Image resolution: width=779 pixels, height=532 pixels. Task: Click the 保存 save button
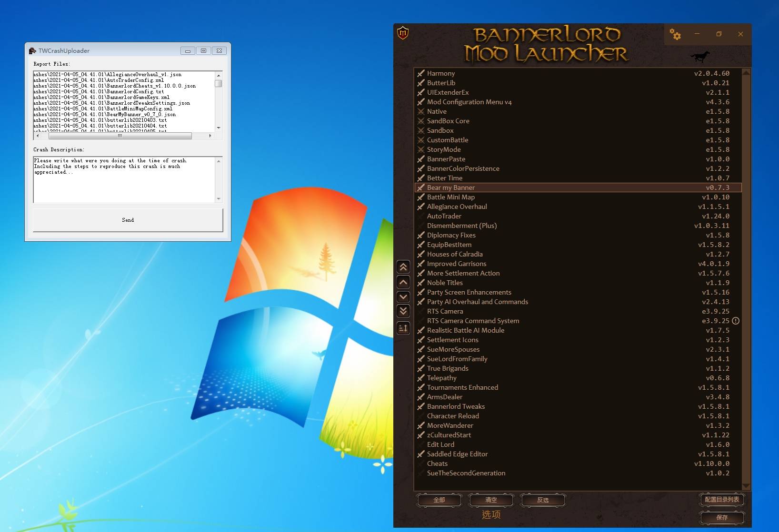pos(722,517)
